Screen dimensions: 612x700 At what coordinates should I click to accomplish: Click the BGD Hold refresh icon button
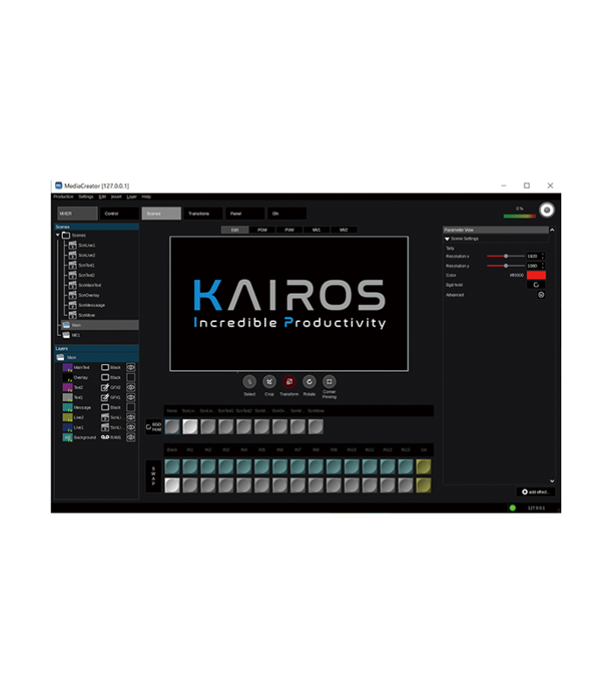[154, 427]
